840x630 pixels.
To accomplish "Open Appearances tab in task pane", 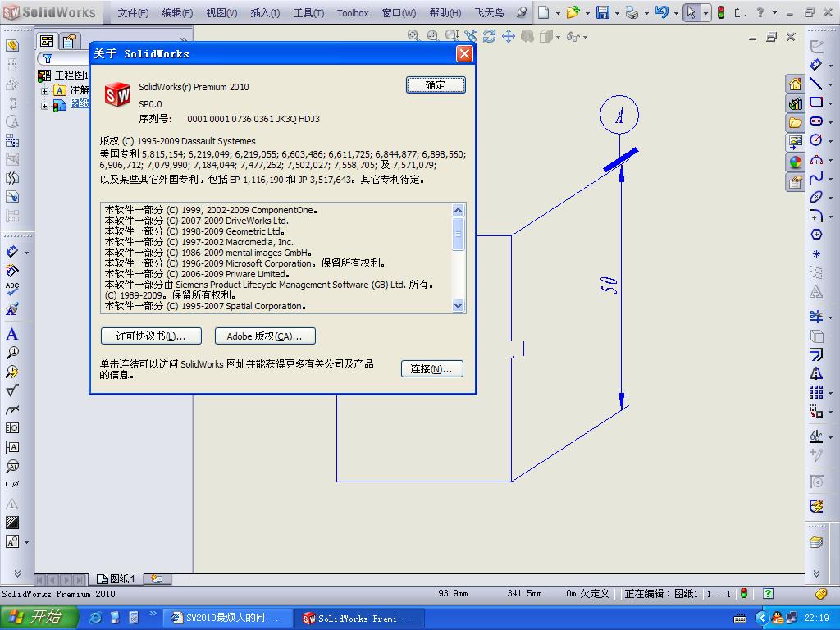I will [796, 162].
